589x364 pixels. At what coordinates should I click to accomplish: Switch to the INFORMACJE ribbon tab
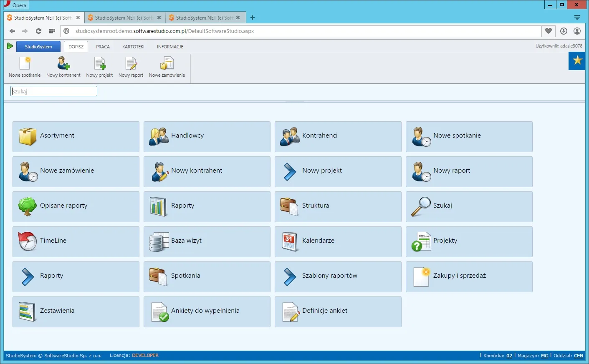tap(170, 47)
